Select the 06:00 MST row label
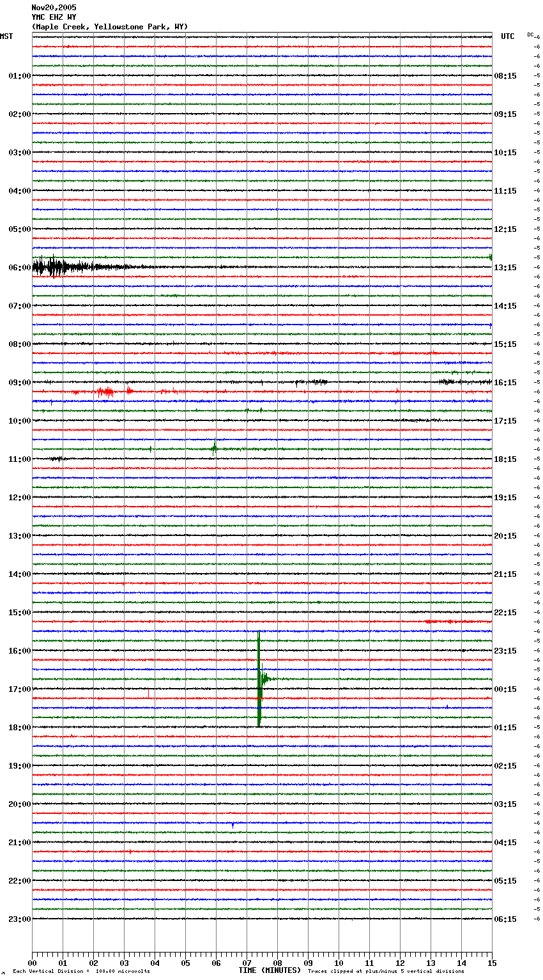Viewport: 543px width, 980px height. [x=20, y=268]
